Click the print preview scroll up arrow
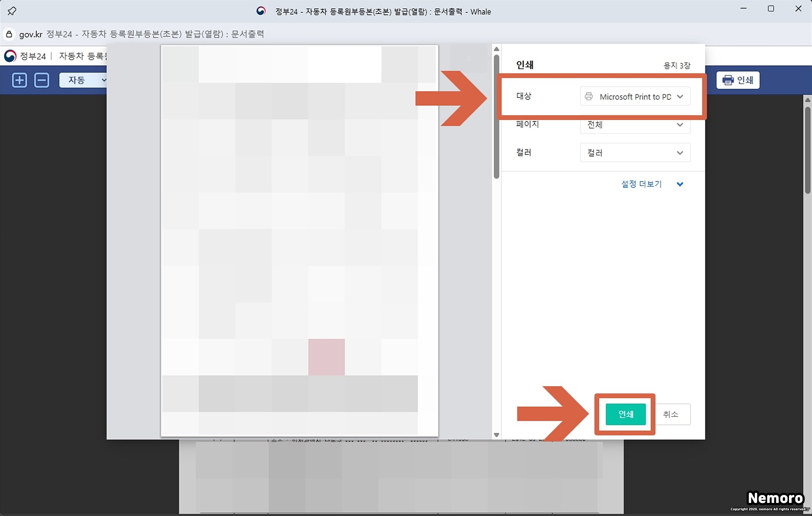812x516 pixels. pos(496,49)
